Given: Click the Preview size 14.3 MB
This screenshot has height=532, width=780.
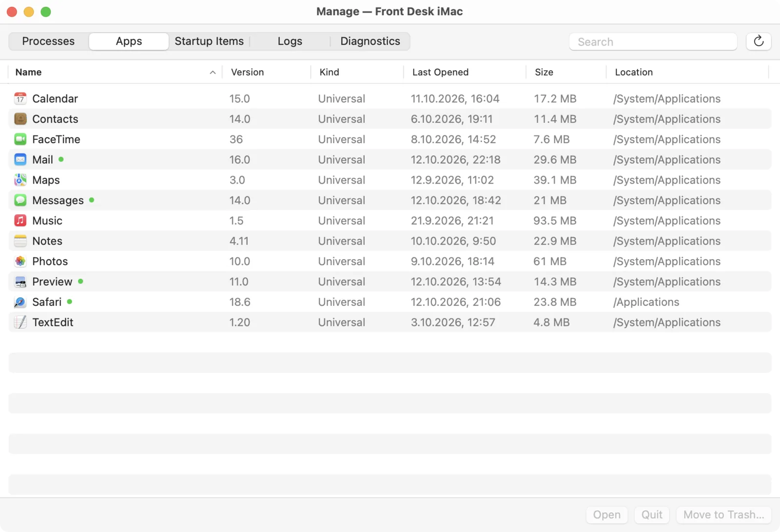Looking at the screenshot, I should tap(555, 282).
